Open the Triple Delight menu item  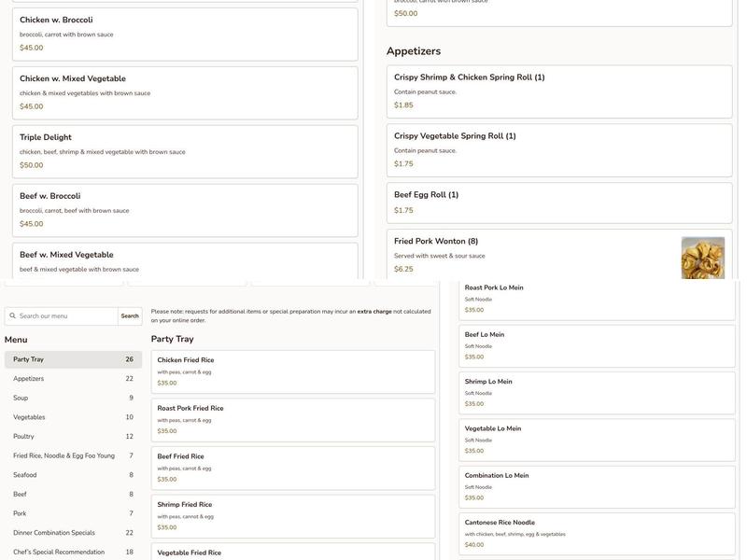click(185, 151)
